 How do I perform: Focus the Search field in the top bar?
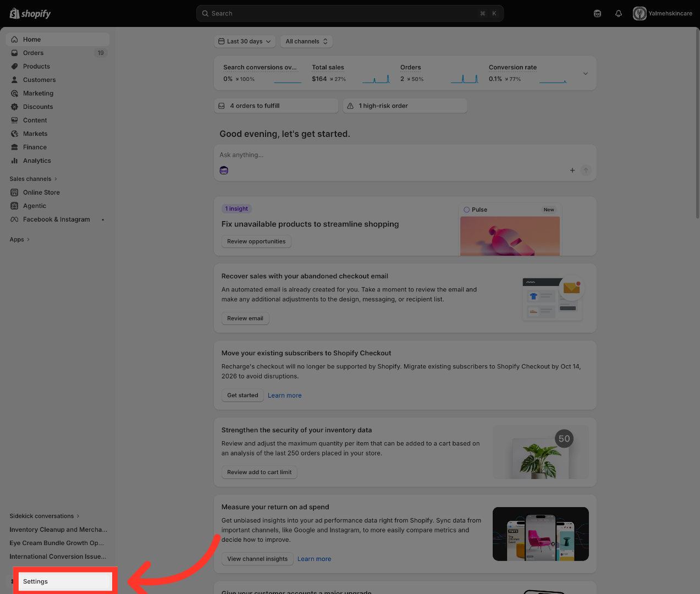click(350, 14)
